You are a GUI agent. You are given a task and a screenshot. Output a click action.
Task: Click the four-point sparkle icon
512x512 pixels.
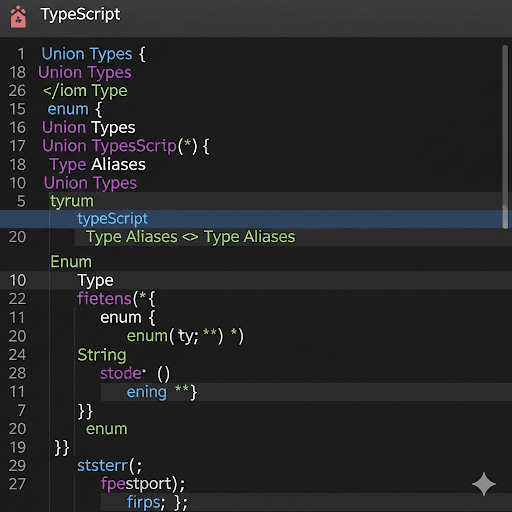pos(484,484)
